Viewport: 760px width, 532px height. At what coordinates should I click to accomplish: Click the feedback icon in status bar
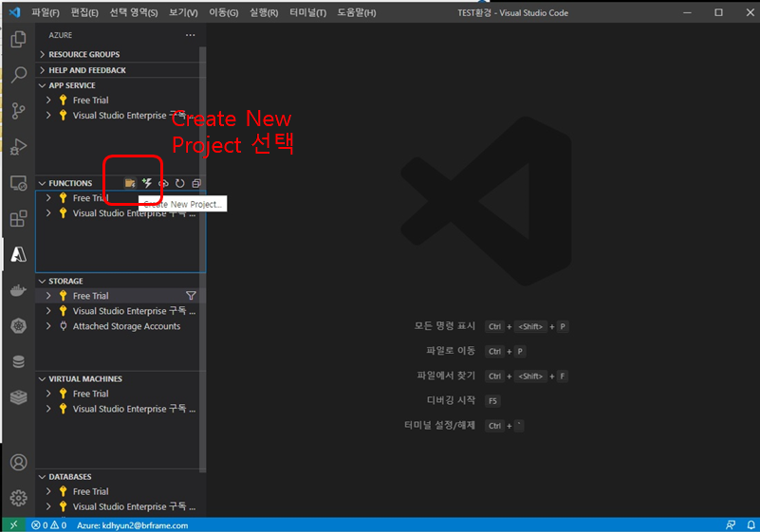pyautogui.click(x=731, y=524)
